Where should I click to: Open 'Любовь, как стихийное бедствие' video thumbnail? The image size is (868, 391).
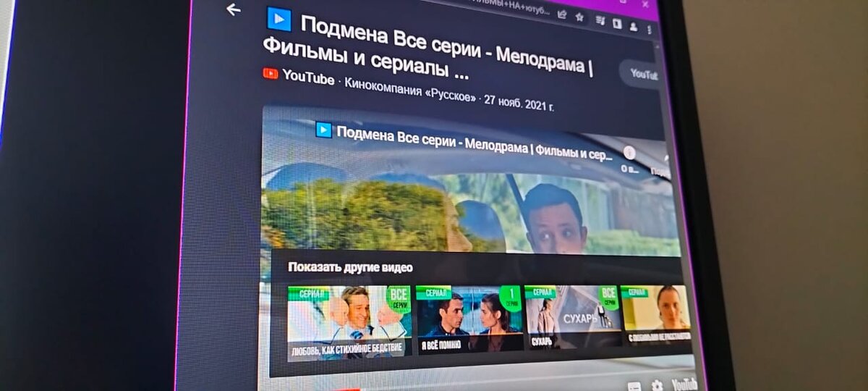click(x=349, y=323)
